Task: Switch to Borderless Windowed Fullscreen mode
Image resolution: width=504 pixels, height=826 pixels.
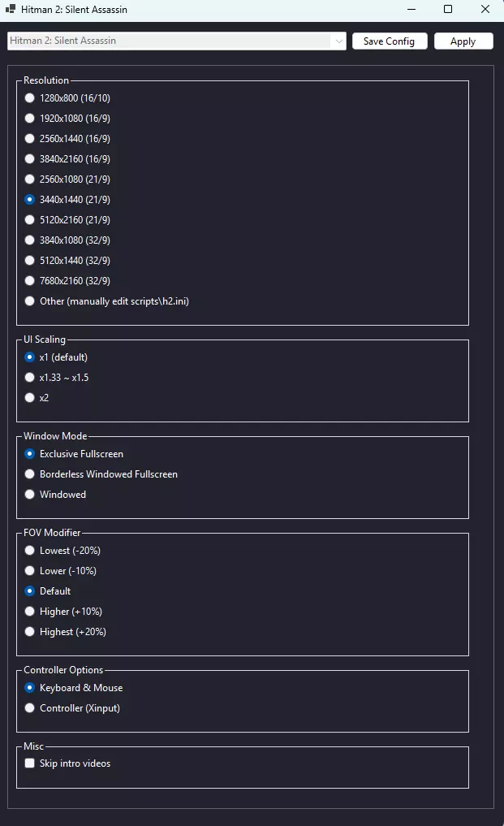Action: [x=30, y=474]
